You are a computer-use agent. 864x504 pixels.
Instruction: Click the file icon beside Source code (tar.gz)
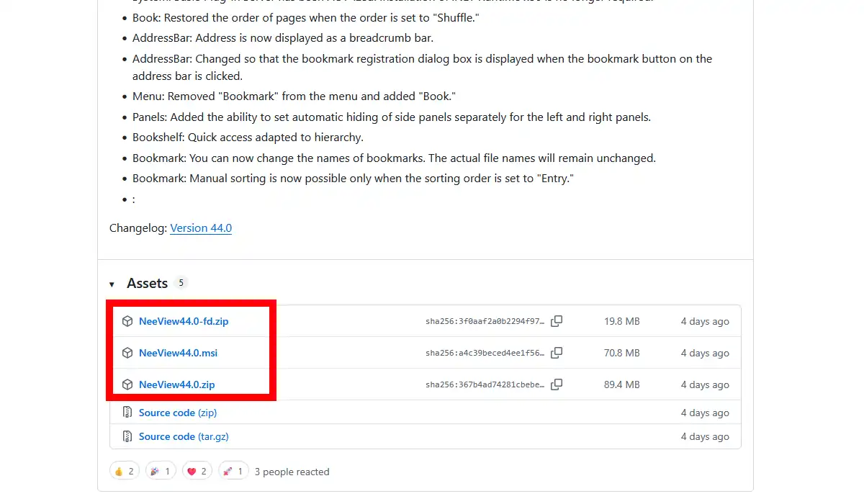(127, 436)
